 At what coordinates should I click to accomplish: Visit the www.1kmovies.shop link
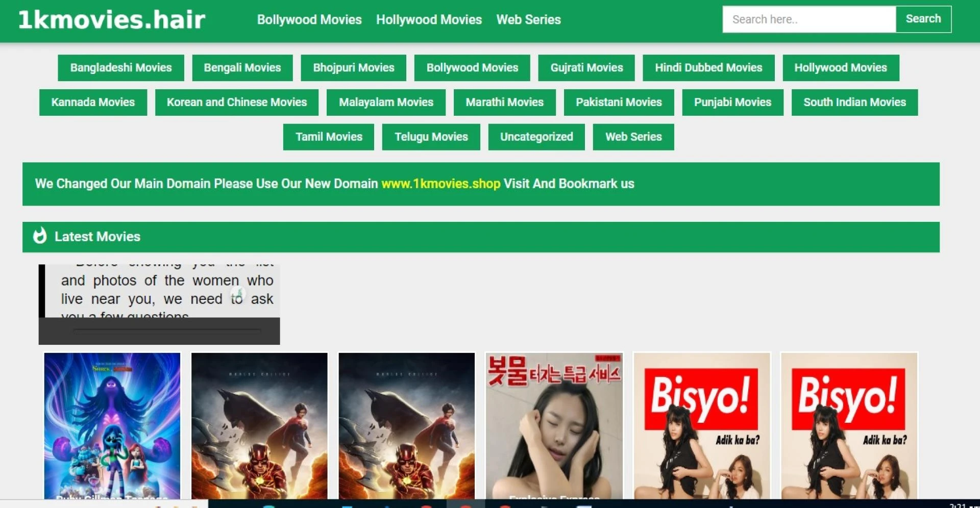(440, 184)
